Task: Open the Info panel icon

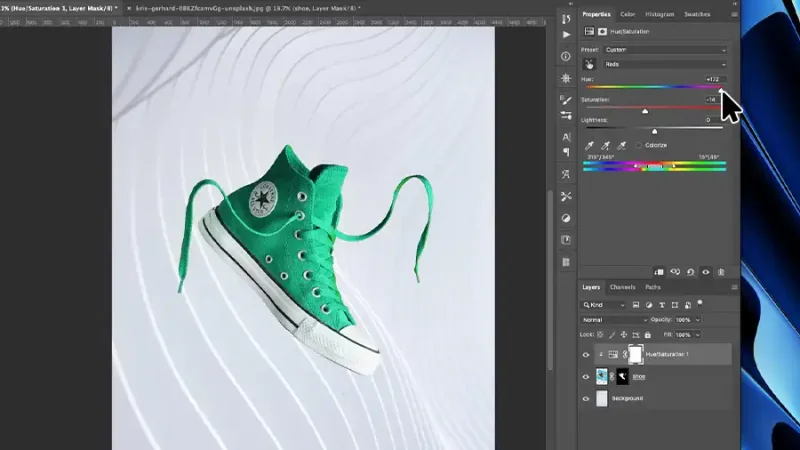Action: 566,56
